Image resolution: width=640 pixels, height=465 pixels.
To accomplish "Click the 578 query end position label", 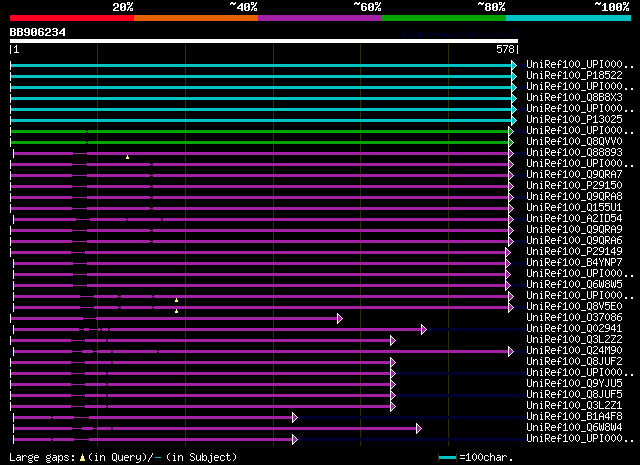I will 505,49.
